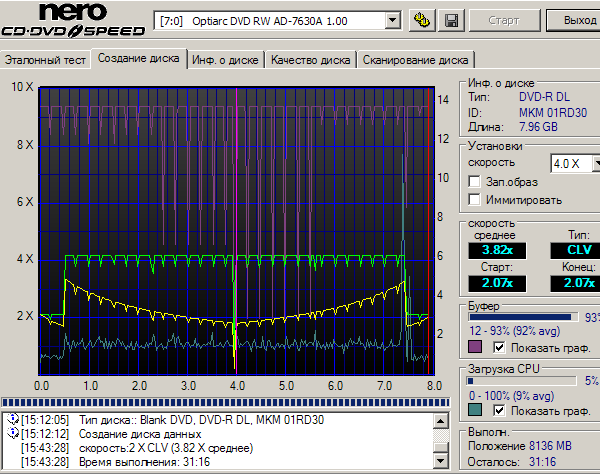Switch to Эталонный тест tab
This screenshot has height=474, width=600.
click(x=46, y=60)
